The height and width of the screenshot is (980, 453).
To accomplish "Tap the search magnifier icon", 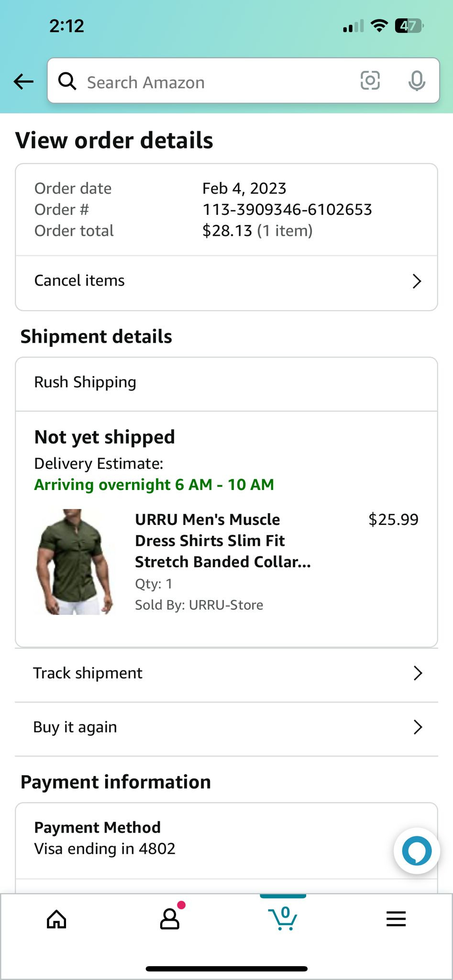I will point(67,81).
